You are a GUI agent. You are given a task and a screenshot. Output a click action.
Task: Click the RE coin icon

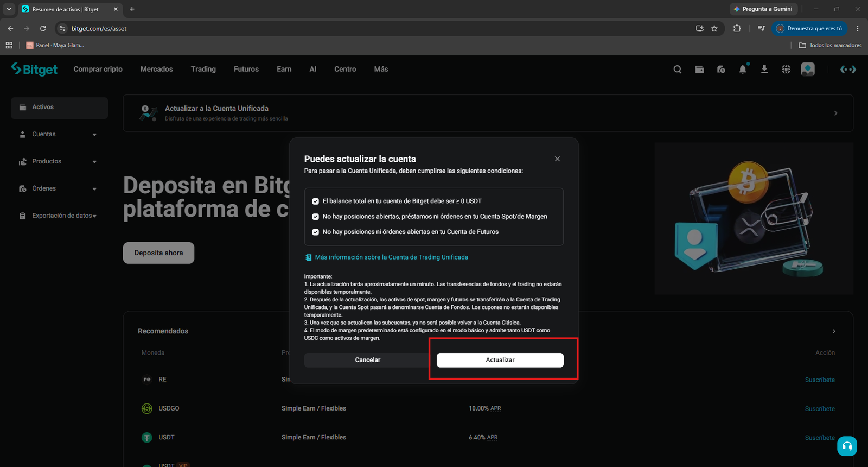pos(147,380)
